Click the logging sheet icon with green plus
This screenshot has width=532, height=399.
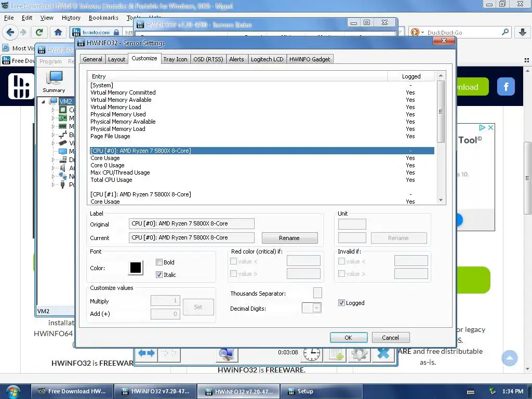click(336, 354)
